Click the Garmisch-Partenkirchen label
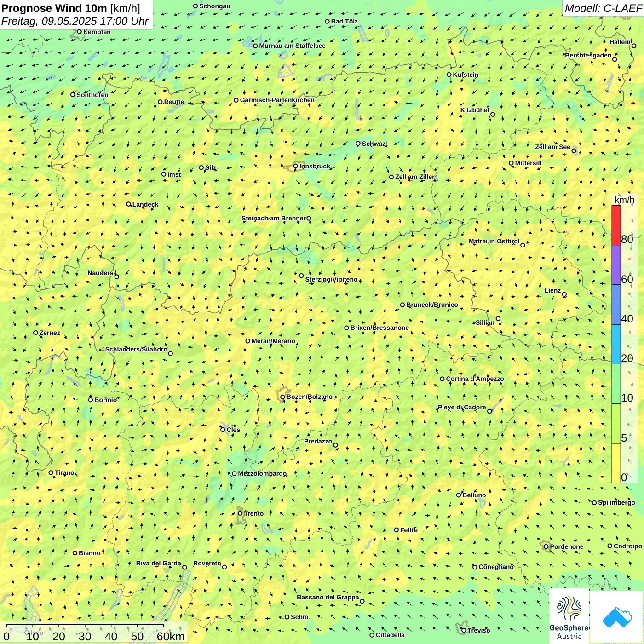 click(x=277, y=100)
